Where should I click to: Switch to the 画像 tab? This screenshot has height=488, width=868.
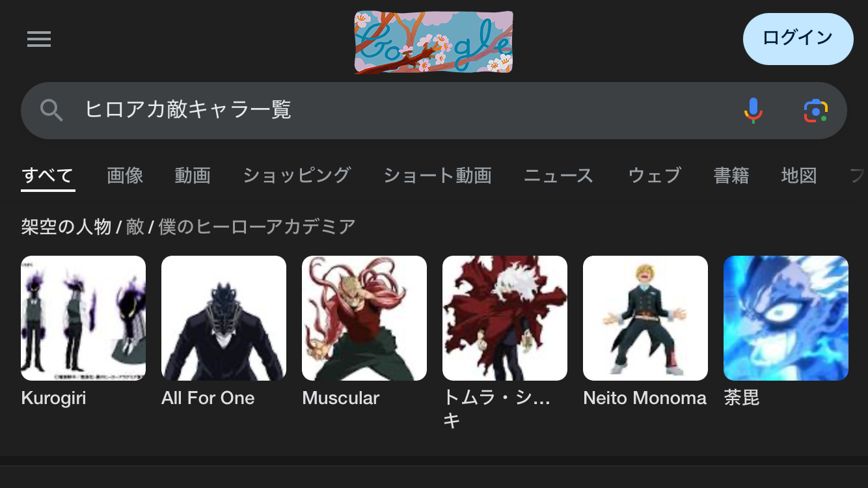pos(125,176)
